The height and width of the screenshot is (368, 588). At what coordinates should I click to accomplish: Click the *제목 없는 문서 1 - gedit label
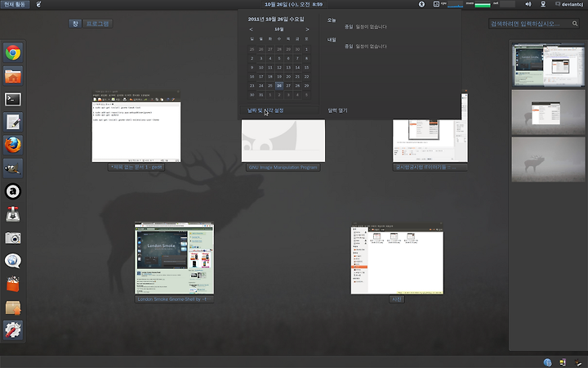point(136,167)
